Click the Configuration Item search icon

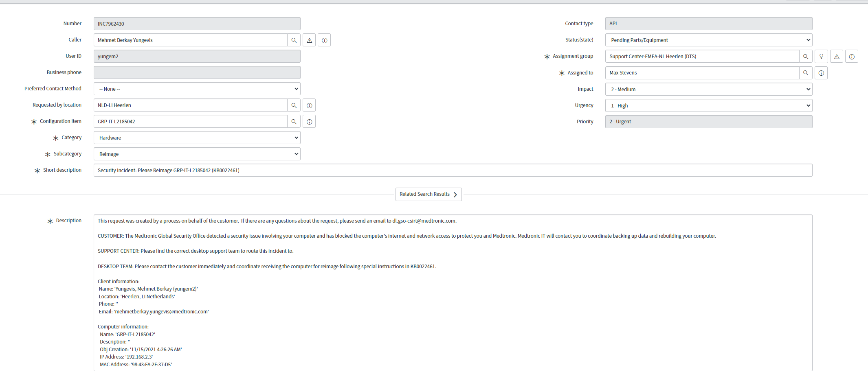click(294, 122)
